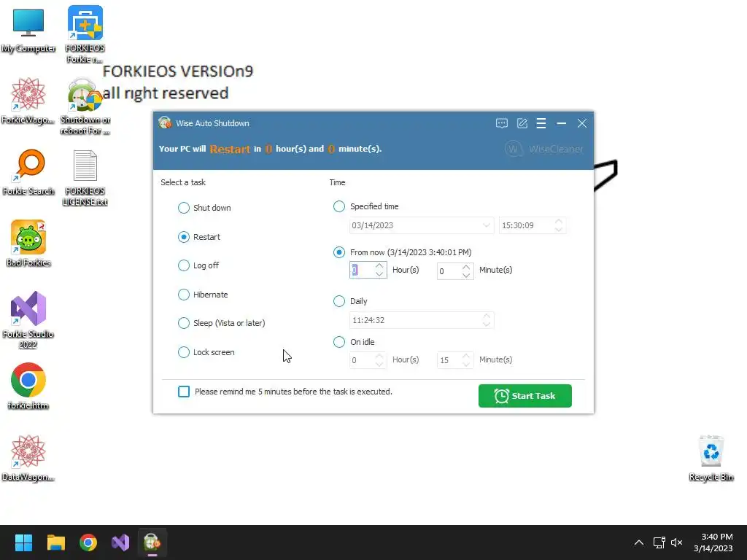Viewport: 747px width, 560px height.
Task: Expand the 03/14/2023 date dropdown
Action: click(487, 225)
